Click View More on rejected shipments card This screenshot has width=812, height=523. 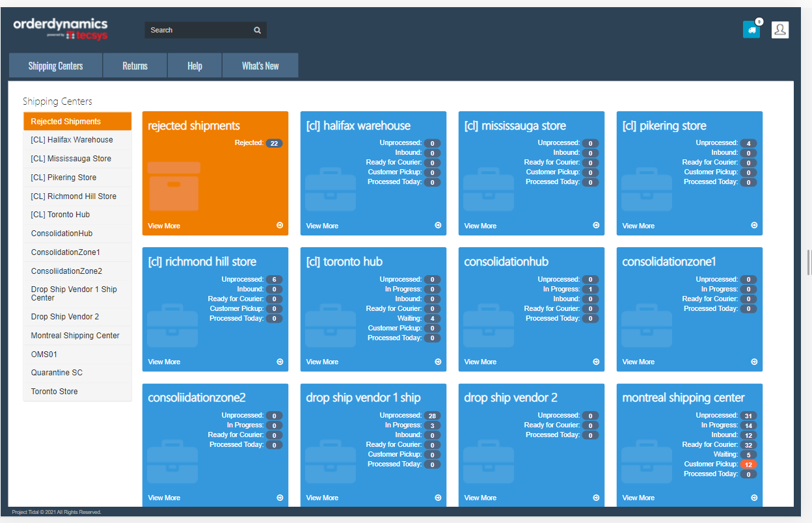pyautogui.click(x=164, y=226)
